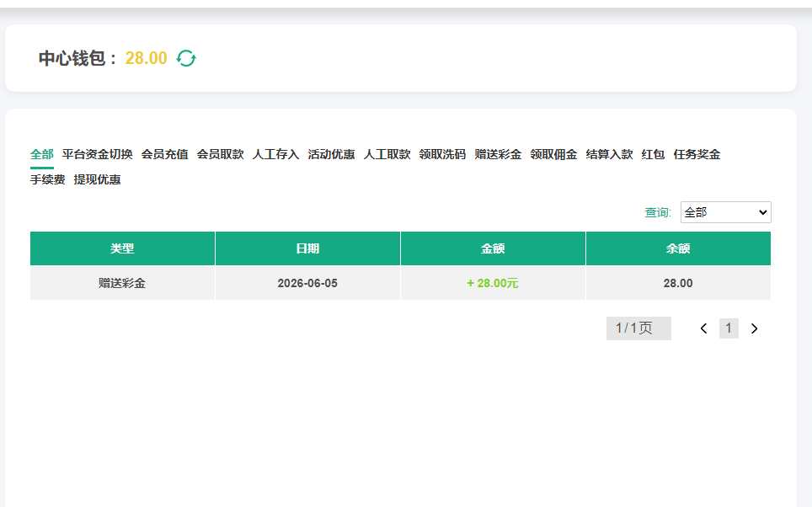The width and height of the screenshot is (812, 507).
Task: Go to previous page arrow
Action: pyautogui.click(x=703, y=328)
